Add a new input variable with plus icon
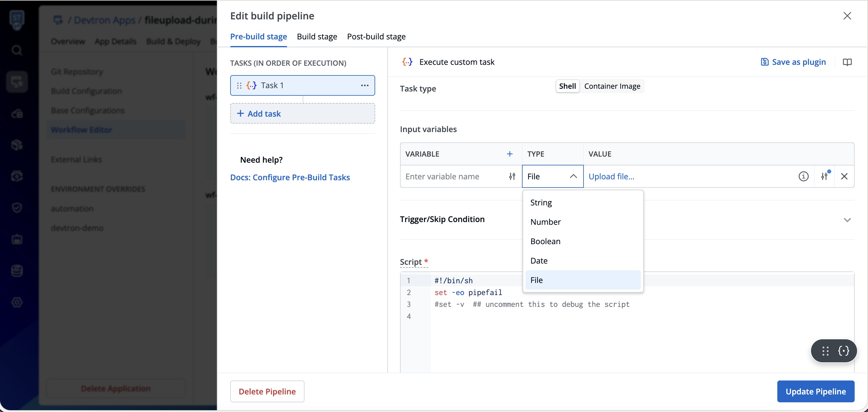The width and height of the screenshot is (868, 412). [510, 154]
